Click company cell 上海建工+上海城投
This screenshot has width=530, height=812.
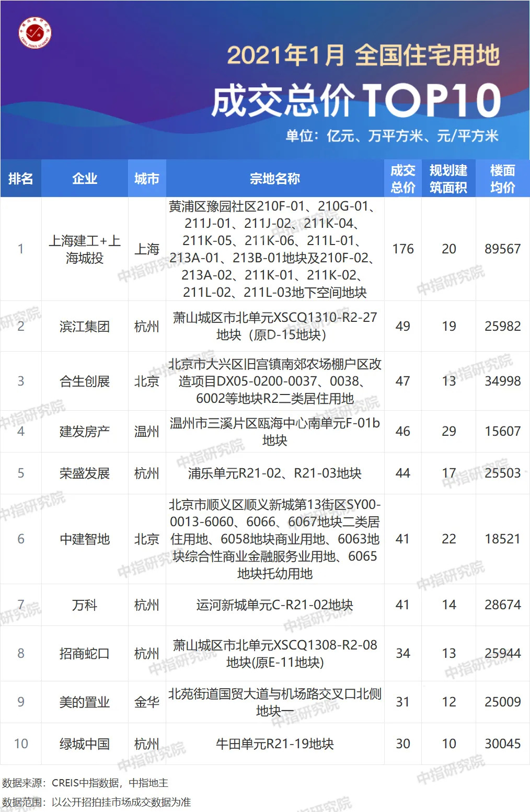pyautogui.click(x=85, y=249)
